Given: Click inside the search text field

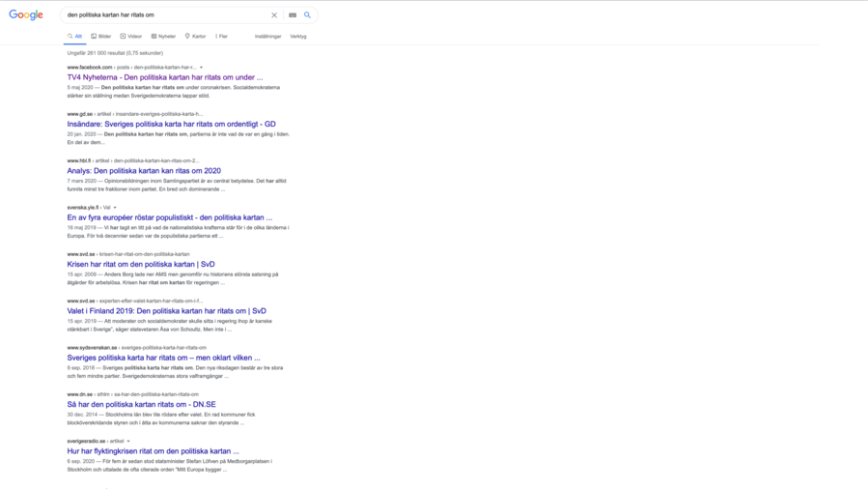Looking at the screenshot, I should 164,15.
